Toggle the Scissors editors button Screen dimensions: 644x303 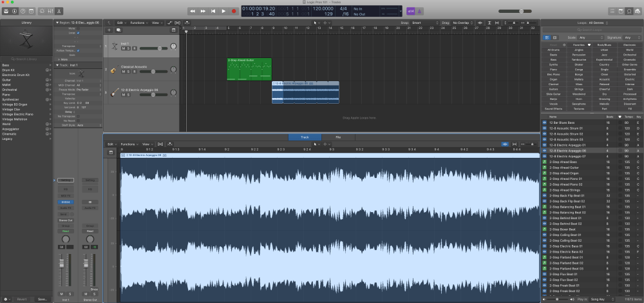click(59, 11)
